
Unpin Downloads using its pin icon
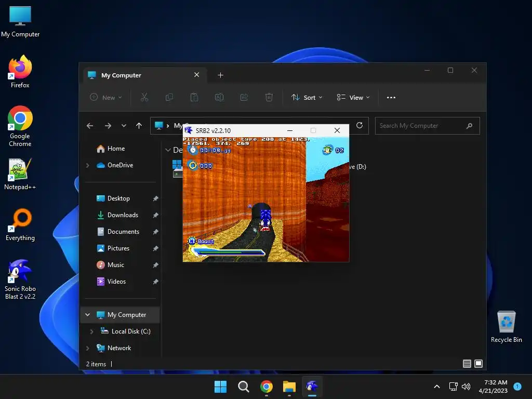(155, 215)
